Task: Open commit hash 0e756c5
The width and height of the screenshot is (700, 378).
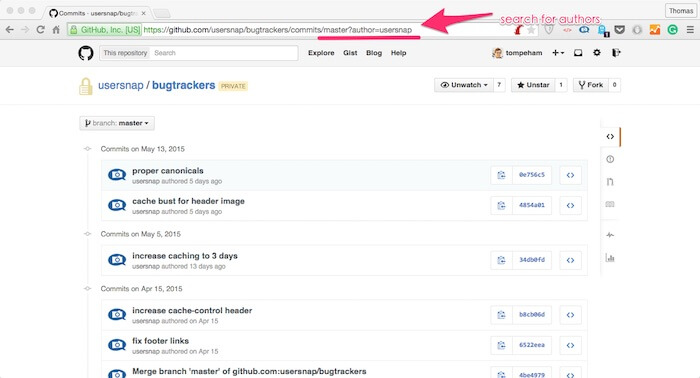Action: (x=532, y=175)
